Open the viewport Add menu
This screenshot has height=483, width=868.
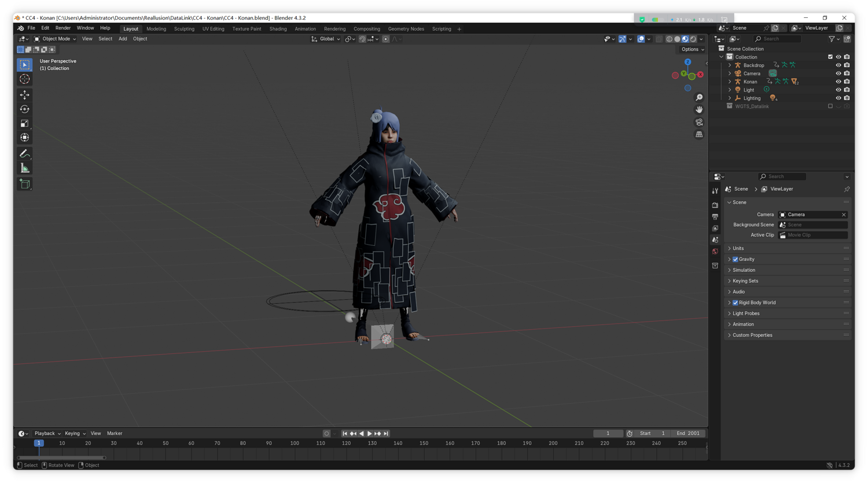point(123,39)
